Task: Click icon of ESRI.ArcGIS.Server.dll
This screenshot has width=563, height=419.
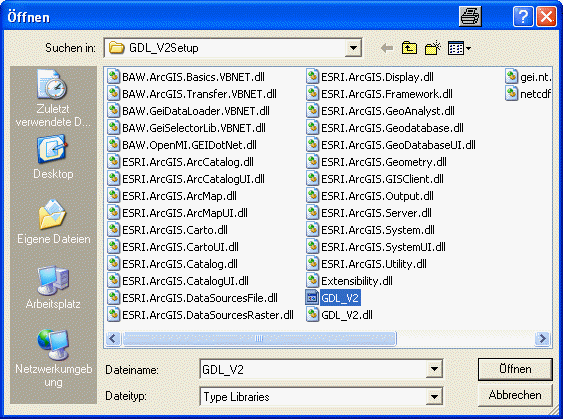Action: [x=312, y=213]
